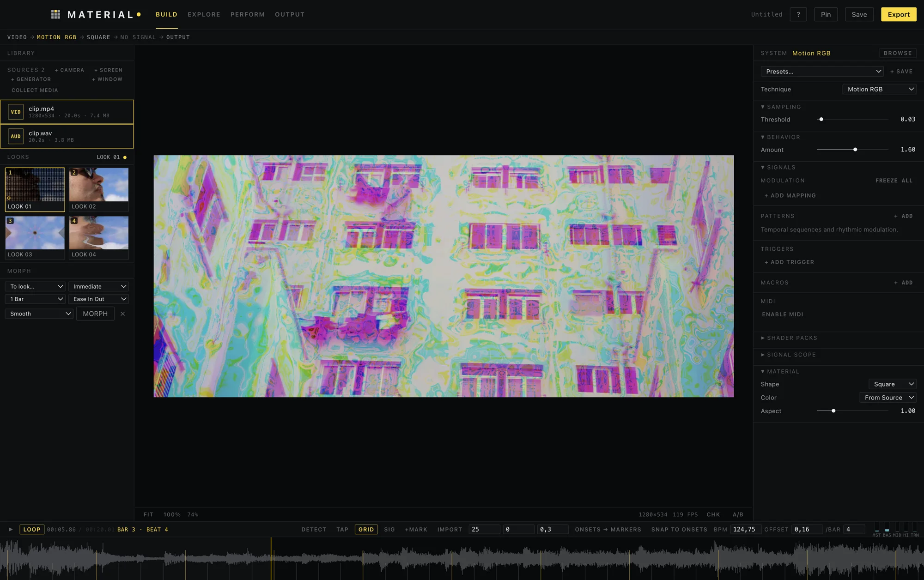
Task: Switch to the PERFORM tab
Action: 248,14
